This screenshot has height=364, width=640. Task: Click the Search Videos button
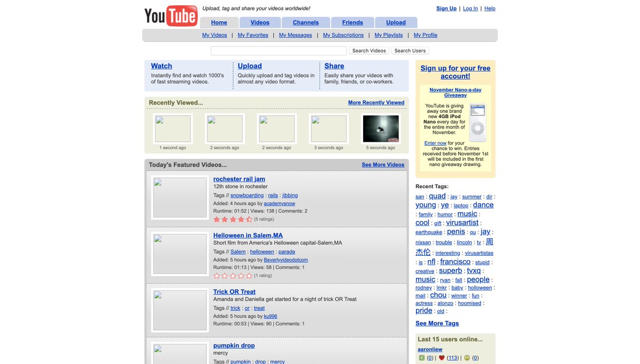[369, 51]
